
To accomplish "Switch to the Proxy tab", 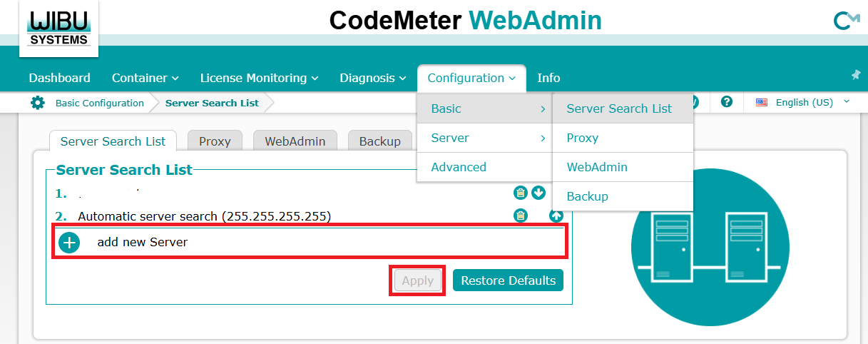I will coord(215,141).
